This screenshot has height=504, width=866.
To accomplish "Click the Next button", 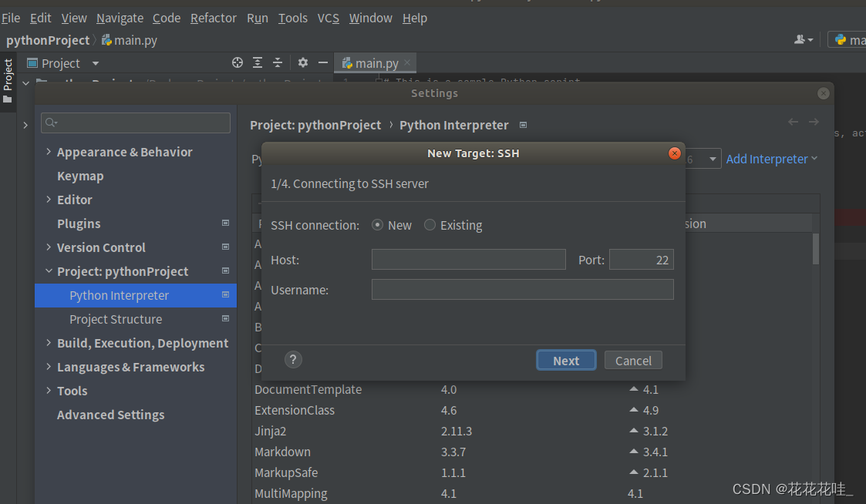I will pos(566,361).
